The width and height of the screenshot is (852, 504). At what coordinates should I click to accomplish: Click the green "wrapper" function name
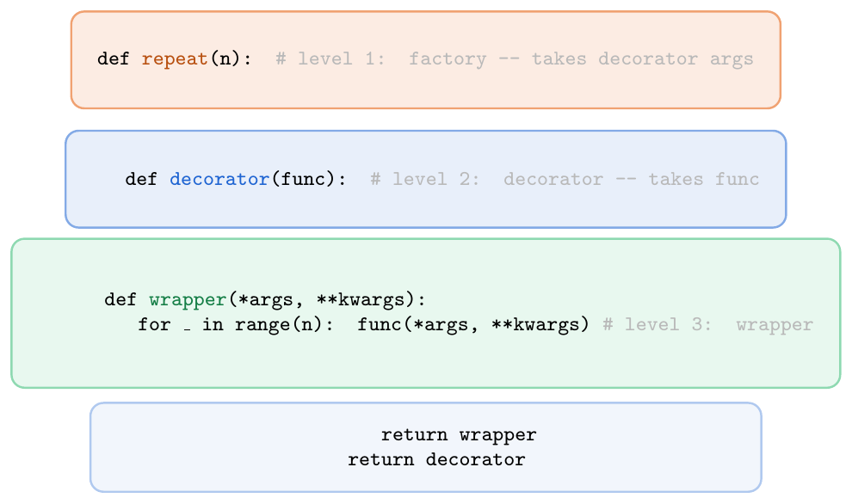pos(188,300)
